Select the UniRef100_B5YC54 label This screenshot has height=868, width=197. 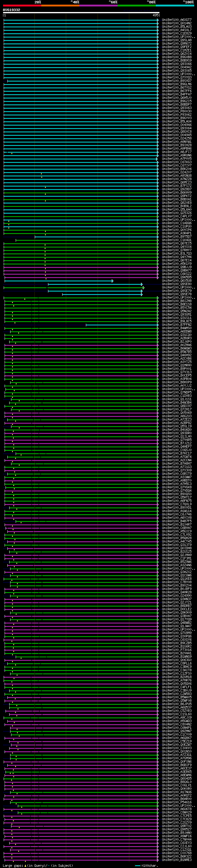pyautogui.click(x=177, y=308)
